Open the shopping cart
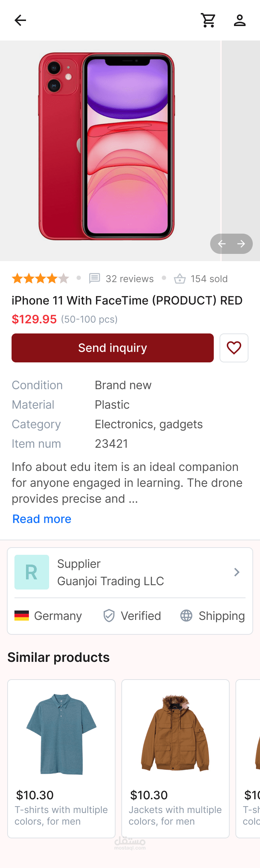260x868 pixels. tap(208, 20)
